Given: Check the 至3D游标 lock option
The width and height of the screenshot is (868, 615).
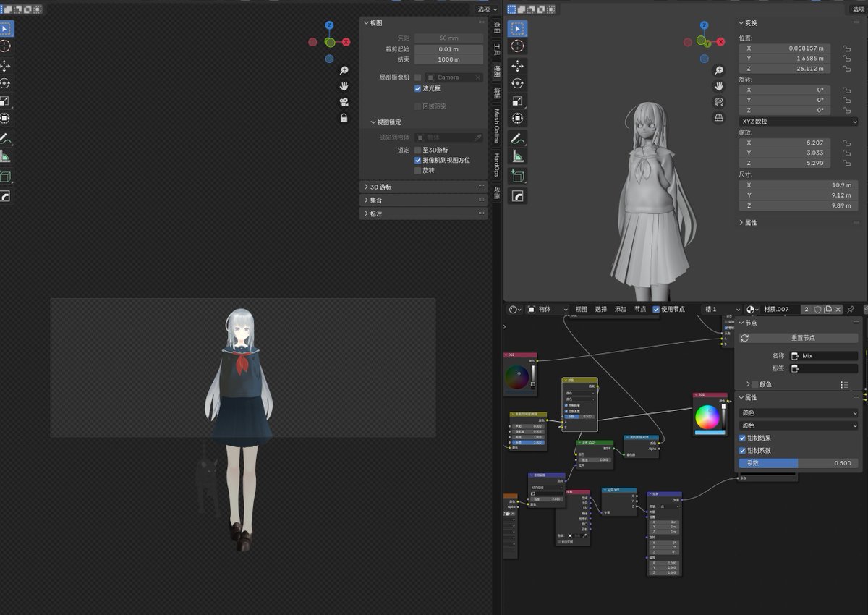Looking at the screenshot, I should [418, 150].
